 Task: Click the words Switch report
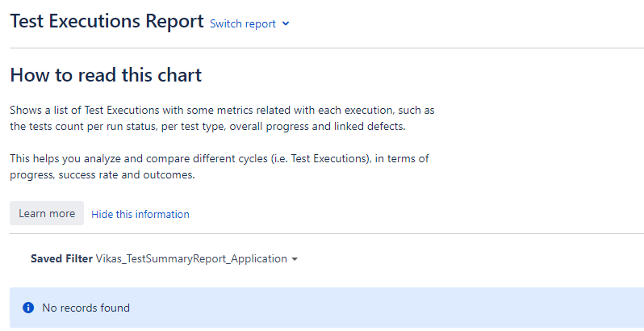coord(243,24)
